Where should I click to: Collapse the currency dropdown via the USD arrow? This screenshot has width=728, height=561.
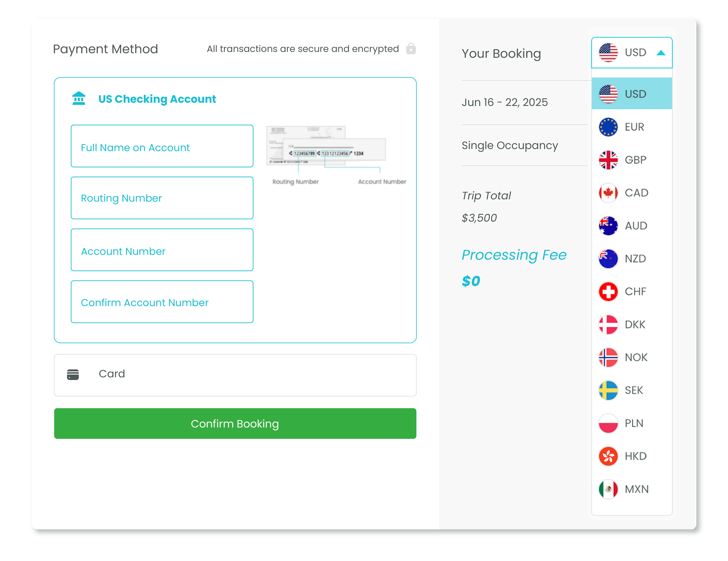tap(661, 52)
